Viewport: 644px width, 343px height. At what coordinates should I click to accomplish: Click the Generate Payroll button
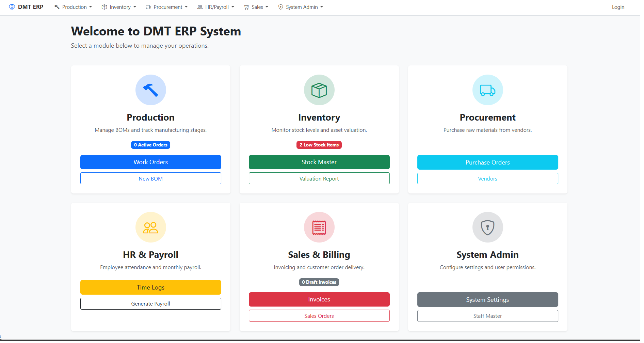150,304
